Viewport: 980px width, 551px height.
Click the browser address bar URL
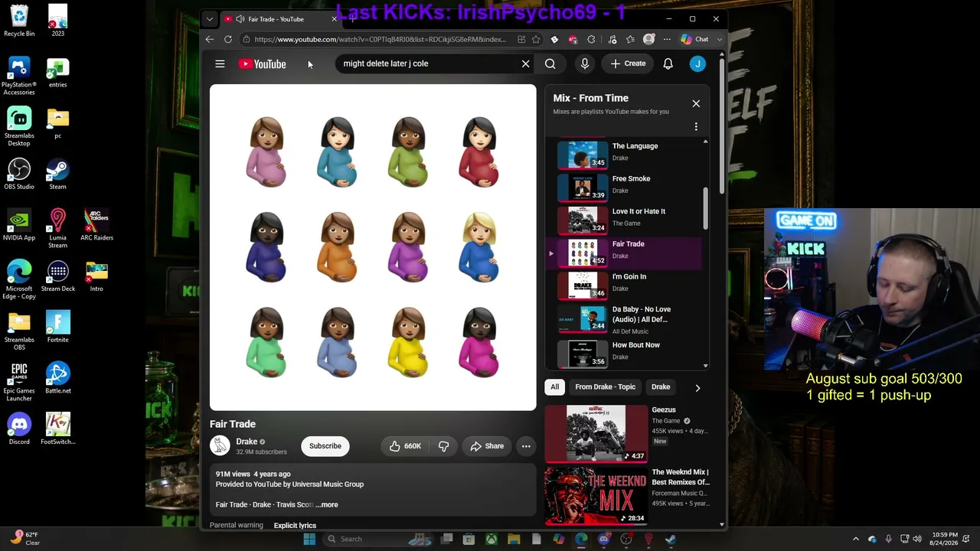coord(380,39)
